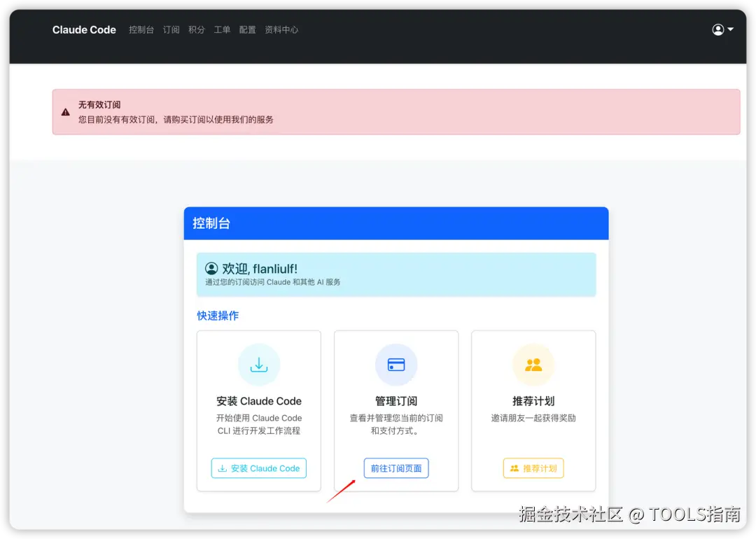Open the 积分 navigation item
The image size is (756, 539).
click(x=197, y=30)
